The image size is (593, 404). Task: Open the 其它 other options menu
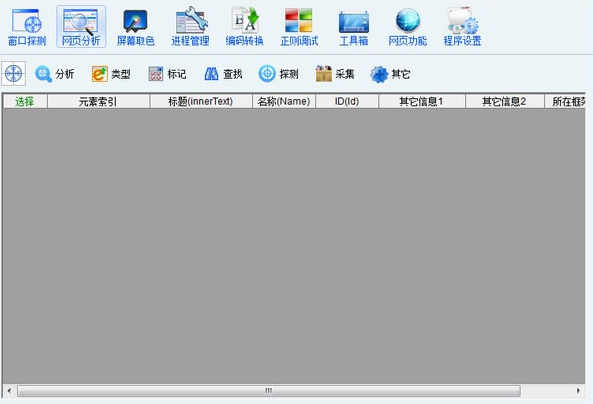390,74
